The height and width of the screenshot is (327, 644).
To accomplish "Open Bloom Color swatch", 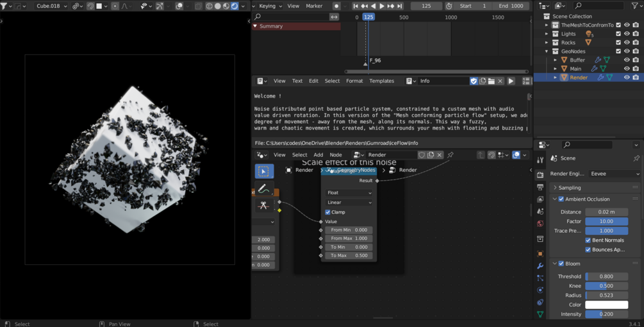I will pos(606,305).
